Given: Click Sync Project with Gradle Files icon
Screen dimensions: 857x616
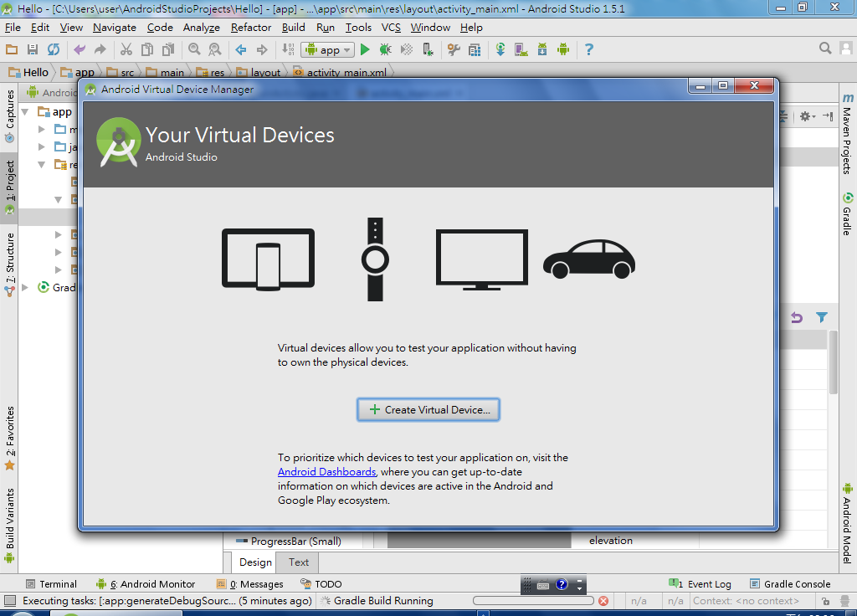Looking at the screenshot, I should (500, 49).
